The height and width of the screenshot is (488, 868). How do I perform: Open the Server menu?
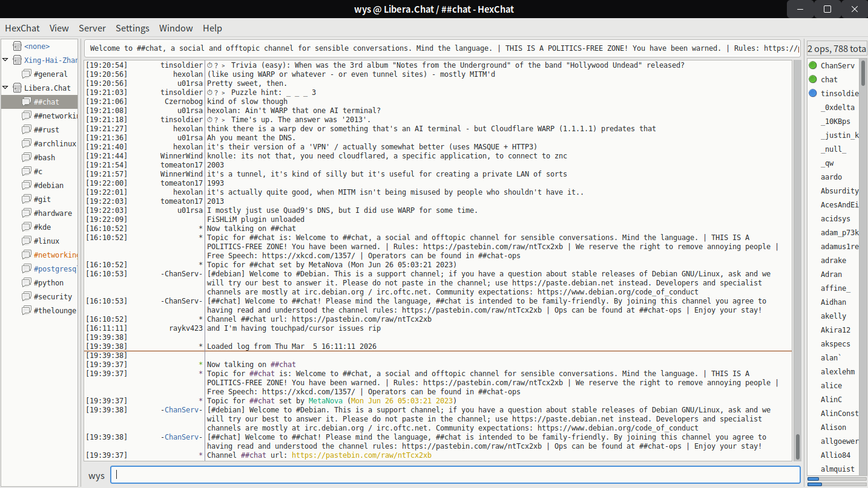click(92, 28)
